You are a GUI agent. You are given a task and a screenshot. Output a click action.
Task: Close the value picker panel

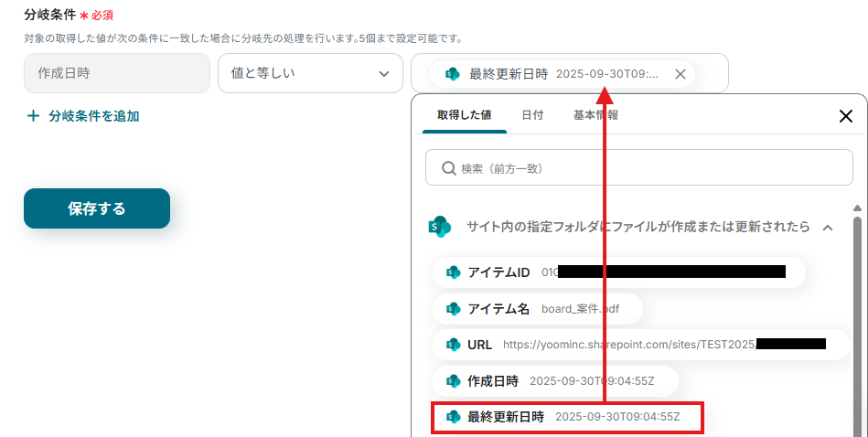click(846, 116)
